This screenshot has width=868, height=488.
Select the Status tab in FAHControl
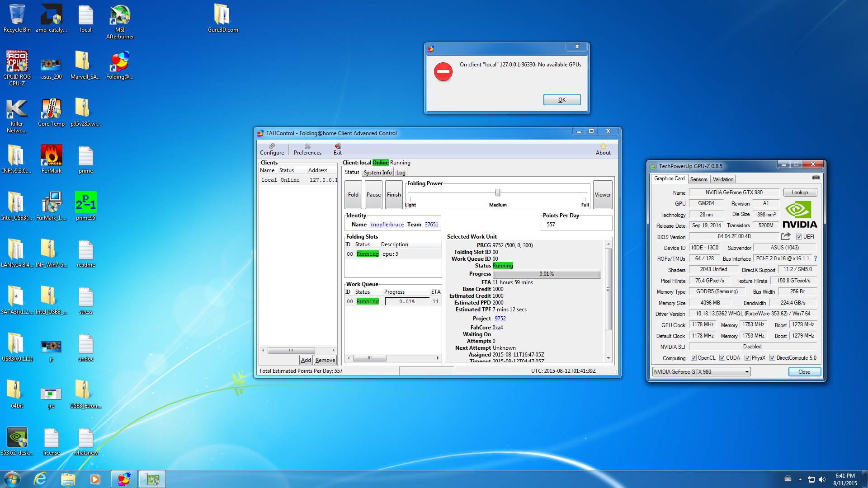(x=352, y=172)
